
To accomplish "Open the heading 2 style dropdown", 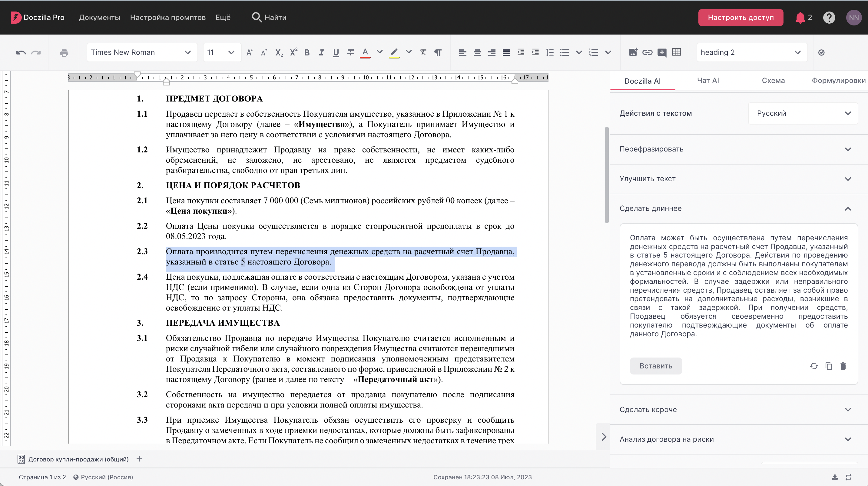I will pyautogui.click(x=752, y=52).
